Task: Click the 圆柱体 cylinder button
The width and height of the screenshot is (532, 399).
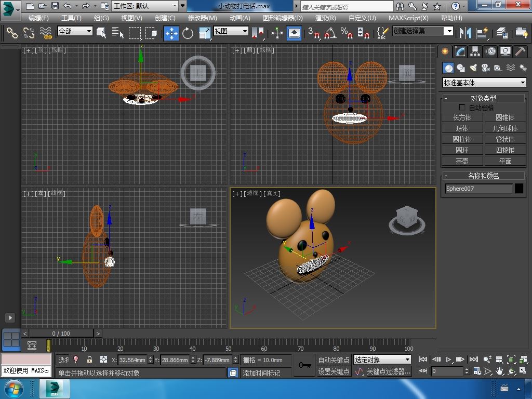Action: coord(462,139)
